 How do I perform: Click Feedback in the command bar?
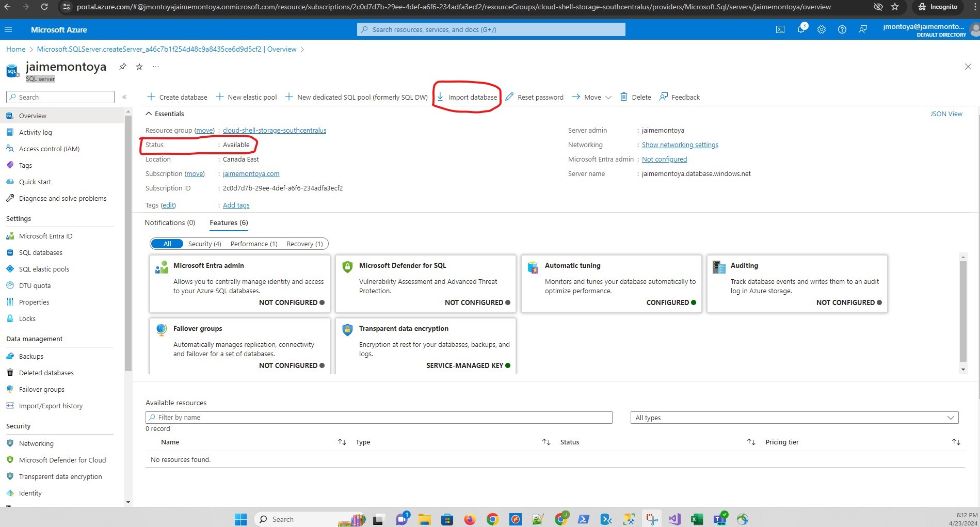680,97
